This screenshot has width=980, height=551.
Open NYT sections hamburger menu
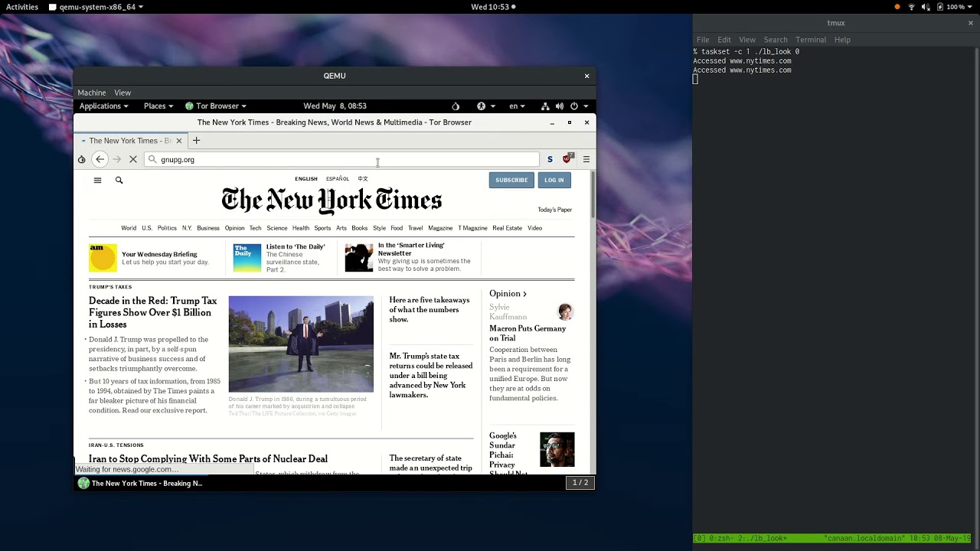(97, 180)
